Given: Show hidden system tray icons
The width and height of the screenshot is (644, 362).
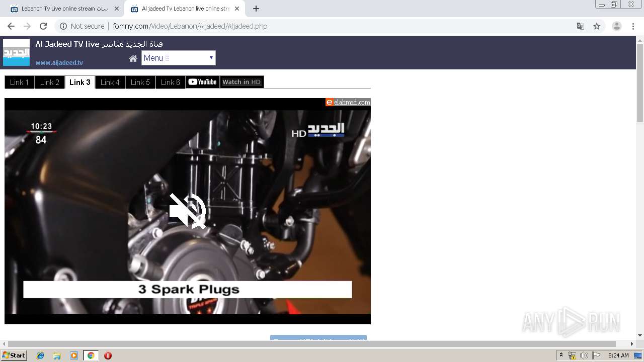Looking at the screenshot, I should click(x=561, y=355).
